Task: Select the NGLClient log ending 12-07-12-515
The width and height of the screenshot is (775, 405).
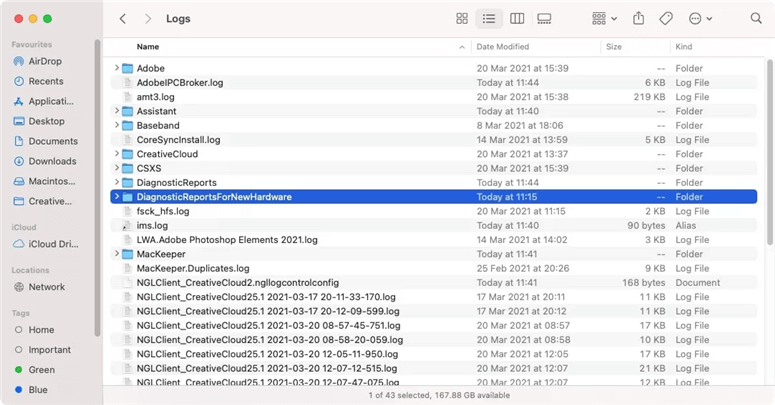Action: coord(433,369)
